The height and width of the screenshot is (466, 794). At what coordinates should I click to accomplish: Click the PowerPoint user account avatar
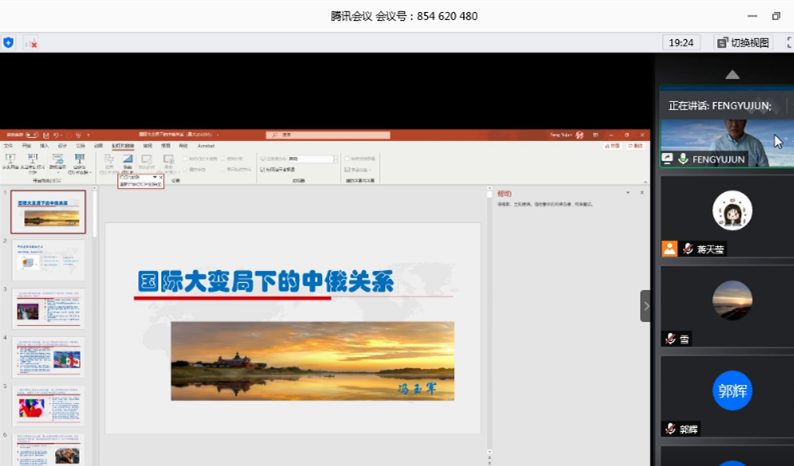[580, 135]
